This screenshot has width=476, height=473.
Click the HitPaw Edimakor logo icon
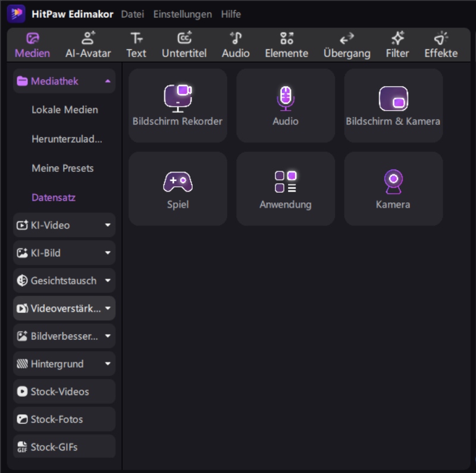click(x=16, y=14)
